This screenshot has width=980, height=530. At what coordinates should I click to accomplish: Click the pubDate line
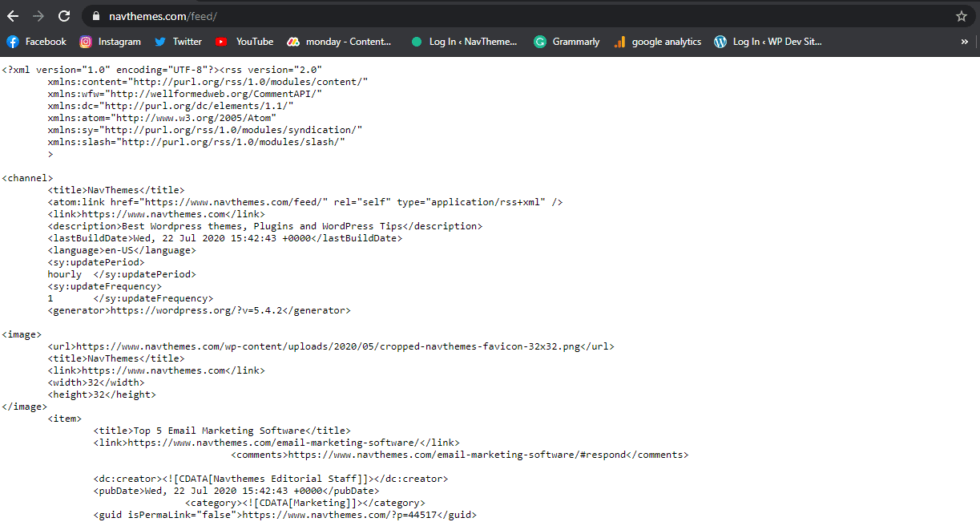point(236,491)
